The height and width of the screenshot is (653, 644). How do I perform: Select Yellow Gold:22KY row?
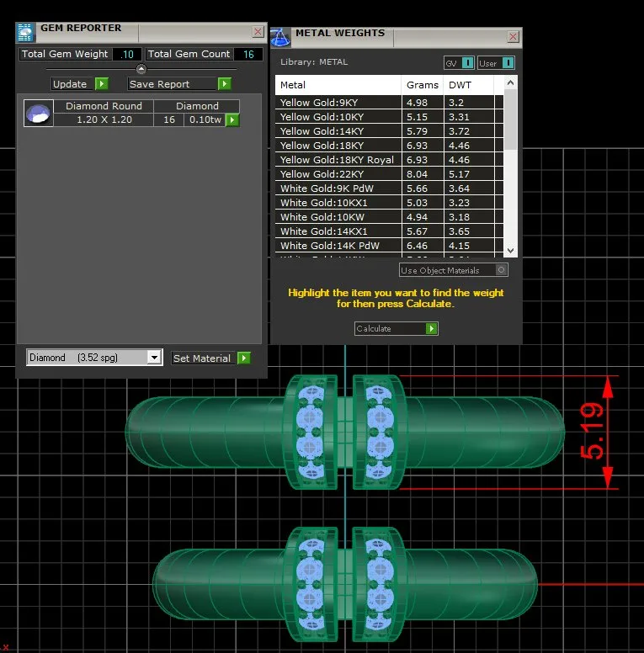389,174
